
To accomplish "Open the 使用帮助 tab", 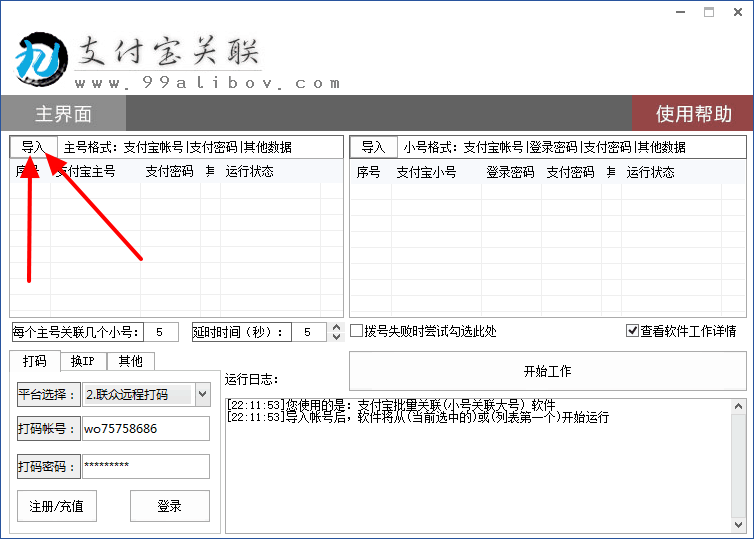I will pyautogui.click(x=692, y=113).
